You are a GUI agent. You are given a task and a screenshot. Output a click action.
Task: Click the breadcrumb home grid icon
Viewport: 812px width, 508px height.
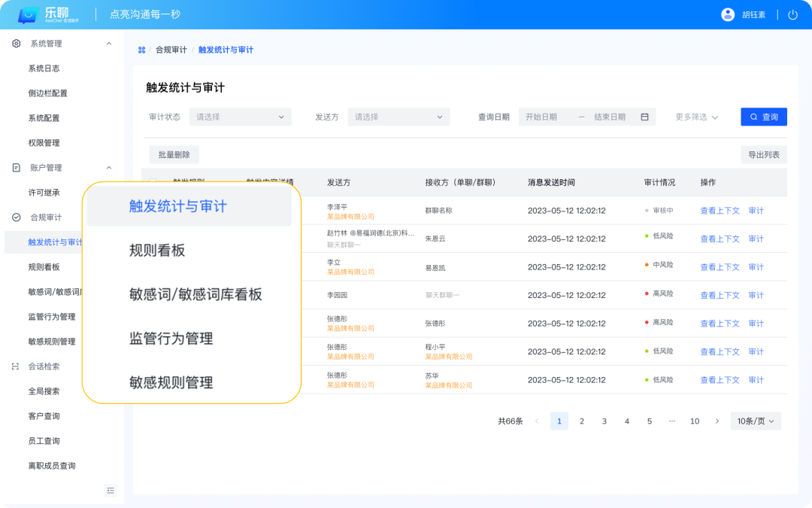(141, 50)
